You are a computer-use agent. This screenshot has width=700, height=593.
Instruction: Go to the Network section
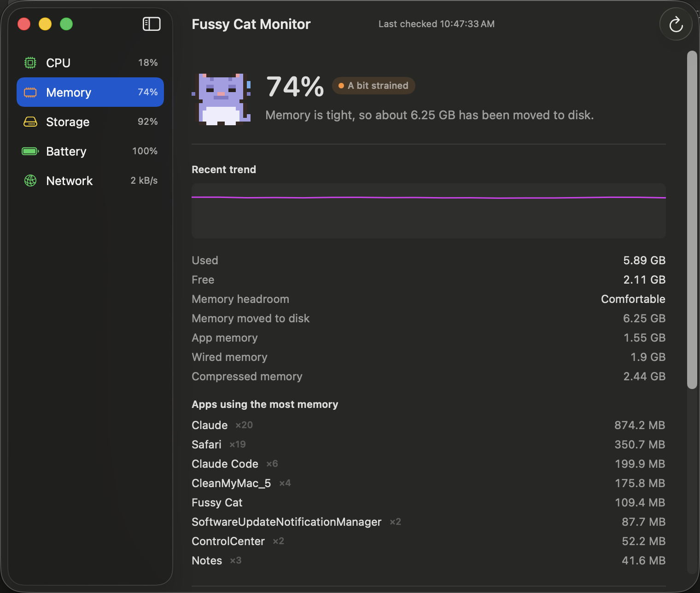coord(90,180)
